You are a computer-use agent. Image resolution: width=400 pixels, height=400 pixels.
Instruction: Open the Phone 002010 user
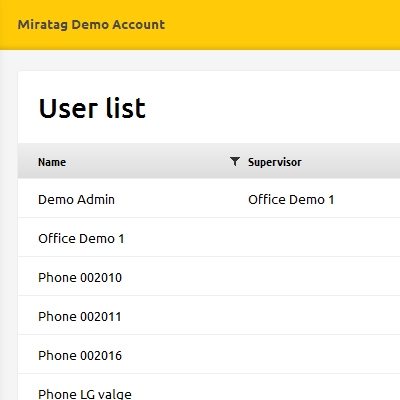[x=80, y=278]
